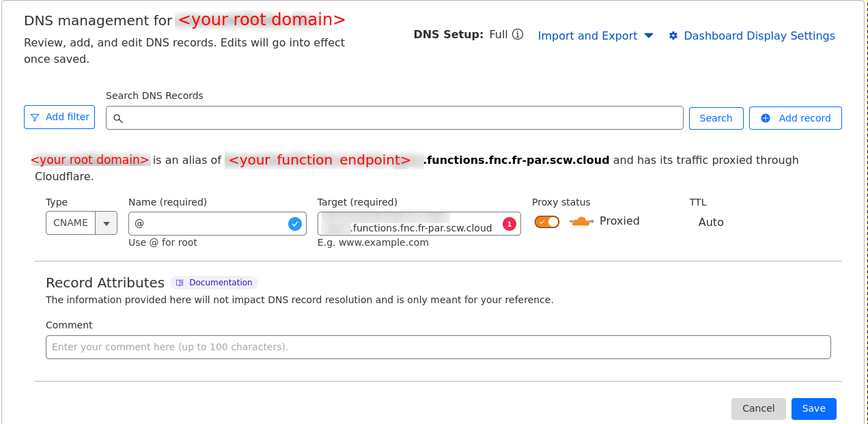868x424 pixels.
Task: Click the orange Cloudflare proxied cloud icon
Action: [581, 221]
